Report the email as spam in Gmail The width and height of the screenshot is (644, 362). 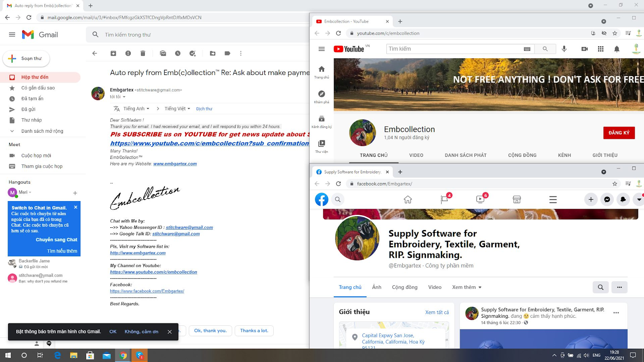pyautogui.click(x=128, y=53)
